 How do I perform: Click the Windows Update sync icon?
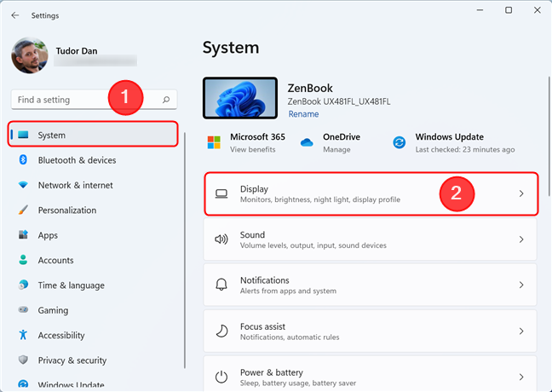click(400, 142)
